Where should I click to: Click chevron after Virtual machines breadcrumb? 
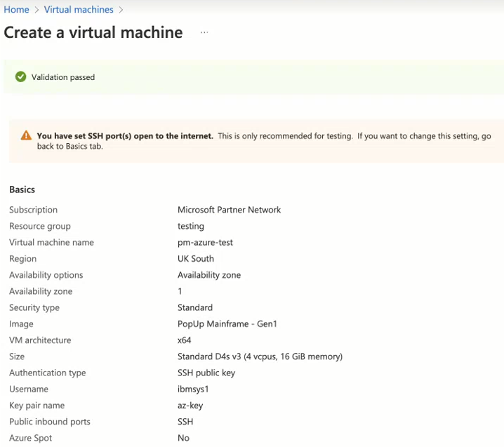pos(121,10)
